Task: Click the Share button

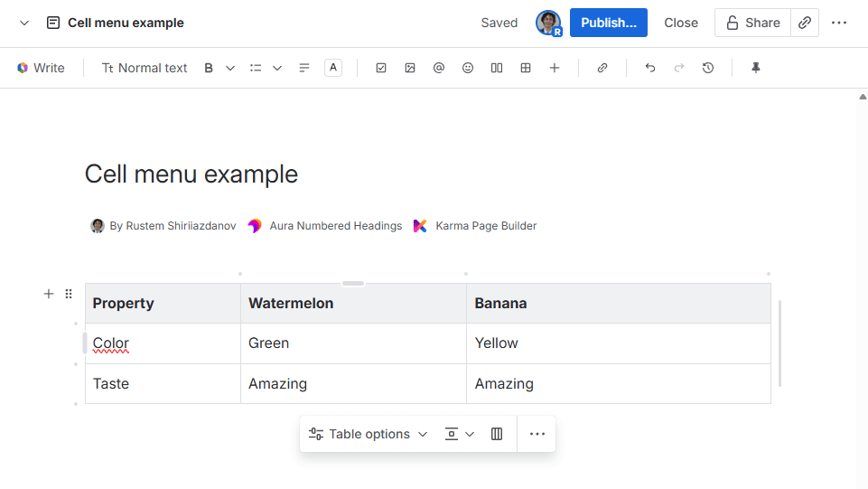Action: point(752,23)
